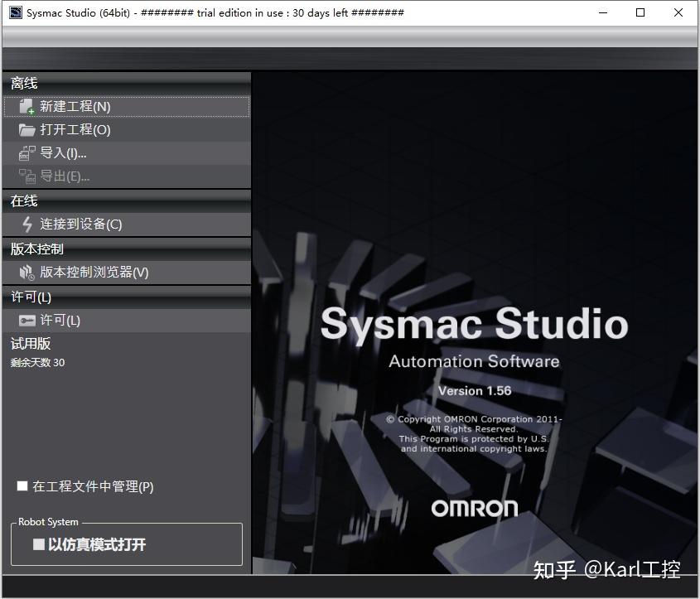Select the New Project icon
This screenshot has height=599, width=700.
point(27,106)
